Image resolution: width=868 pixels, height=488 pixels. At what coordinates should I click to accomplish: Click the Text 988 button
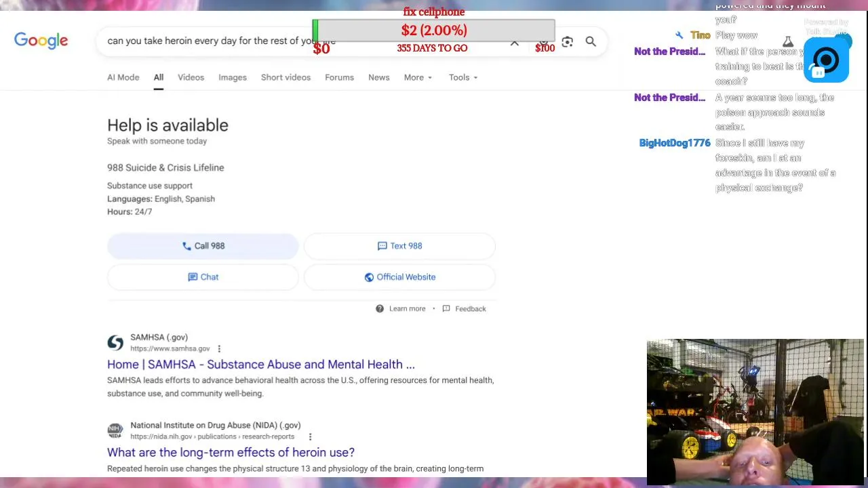[x=399, y=246]
